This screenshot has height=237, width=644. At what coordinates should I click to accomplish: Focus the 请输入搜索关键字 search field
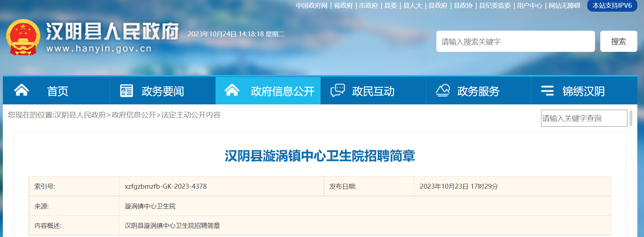(515, 41)
